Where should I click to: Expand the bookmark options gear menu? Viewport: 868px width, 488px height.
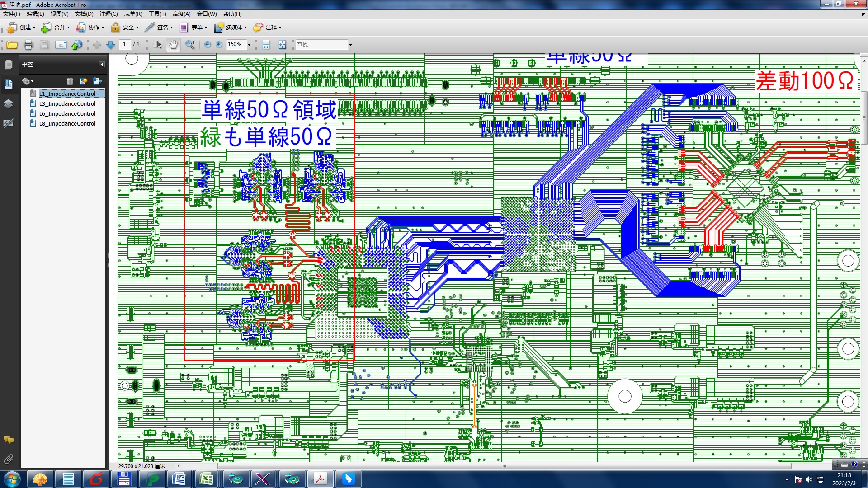(28, 81)
